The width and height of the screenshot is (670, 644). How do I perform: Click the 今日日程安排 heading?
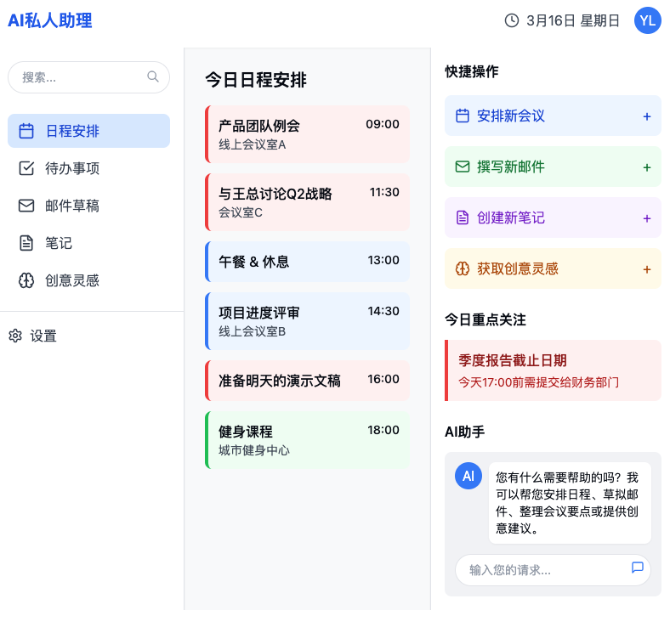pyautogui.click(x=256, y=80)
